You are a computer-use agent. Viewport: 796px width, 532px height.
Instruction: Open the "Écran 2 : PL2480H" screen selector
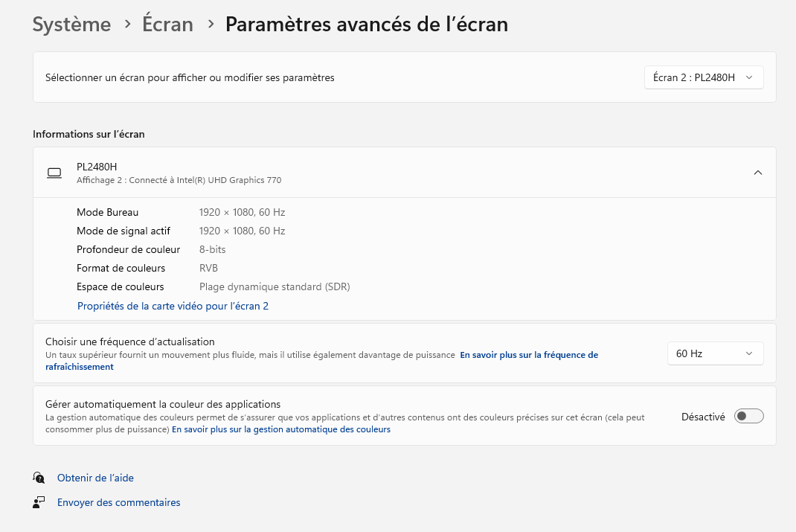pos(703,77)
